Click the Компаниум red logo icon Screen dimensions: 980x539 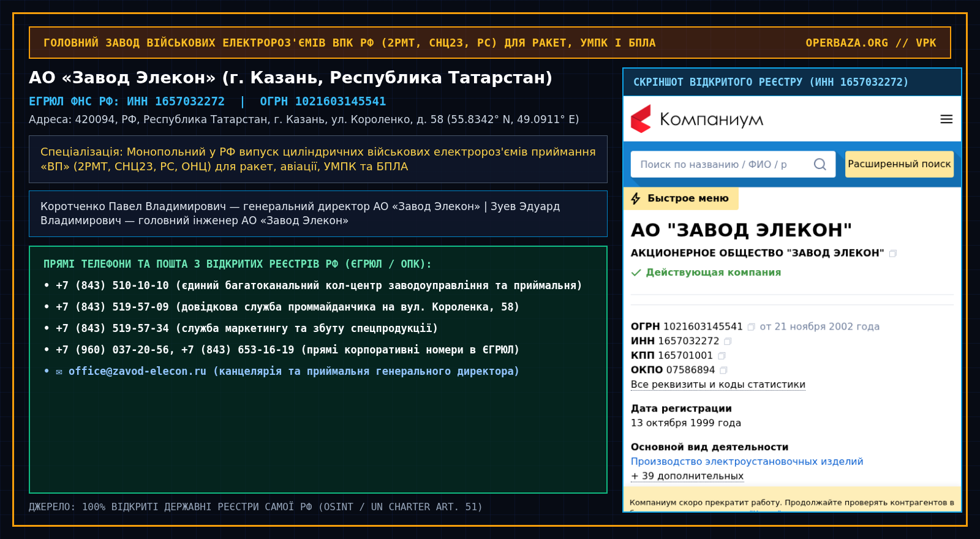pyautogui.click(x=641, y=119)
